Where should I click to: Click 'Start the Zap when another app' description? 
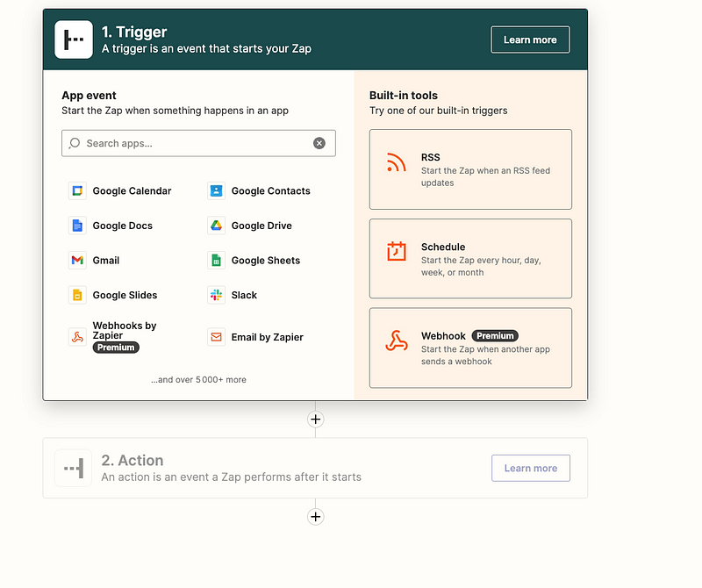(485, 355)
